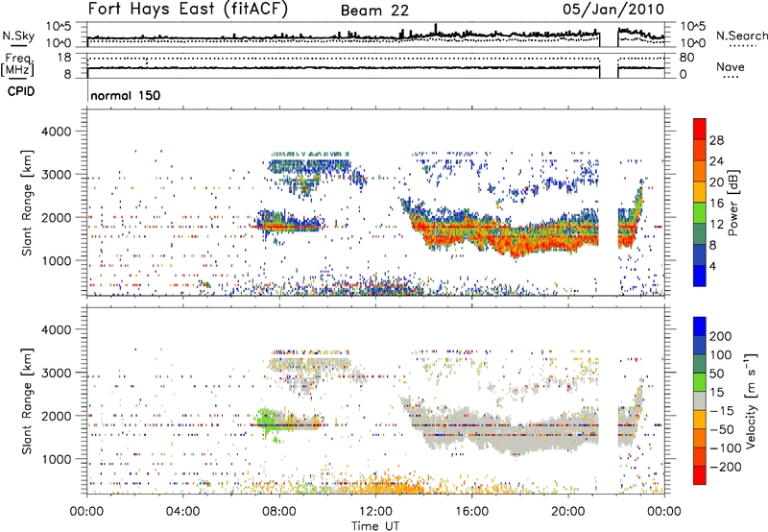Click the 'Time UT' axis title

click(x=375, y=525)
